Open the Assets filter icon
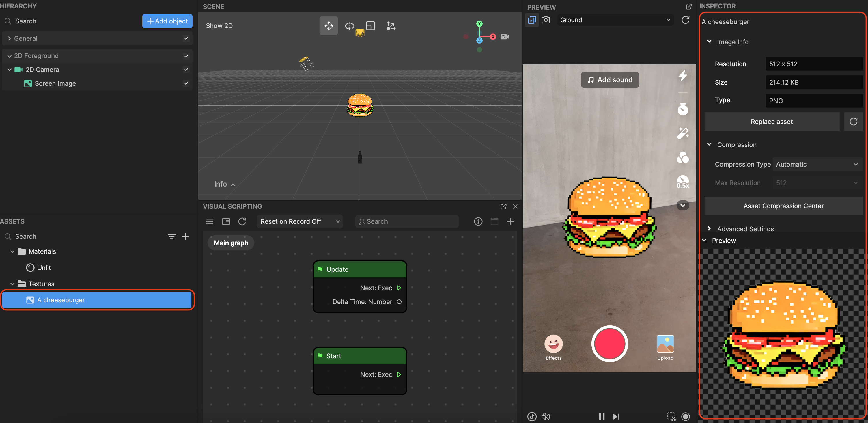Viewport: 868px width, 423px height. point(171,236)
